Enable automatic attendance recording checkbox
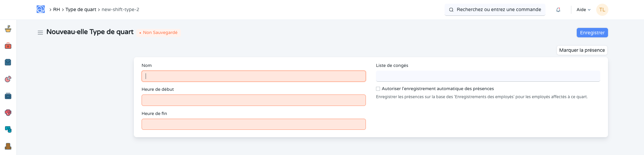The width and height of the screenshot is (644, 155). 378,89
